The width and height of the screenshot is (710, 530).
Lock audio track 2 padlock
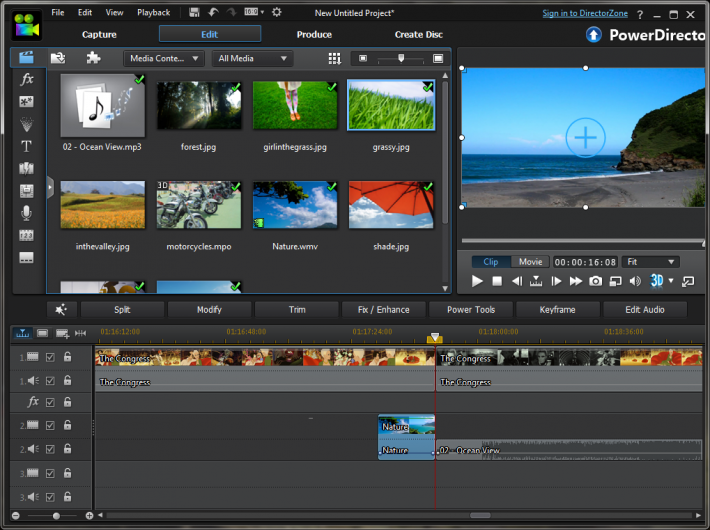(x=67, y=448)
